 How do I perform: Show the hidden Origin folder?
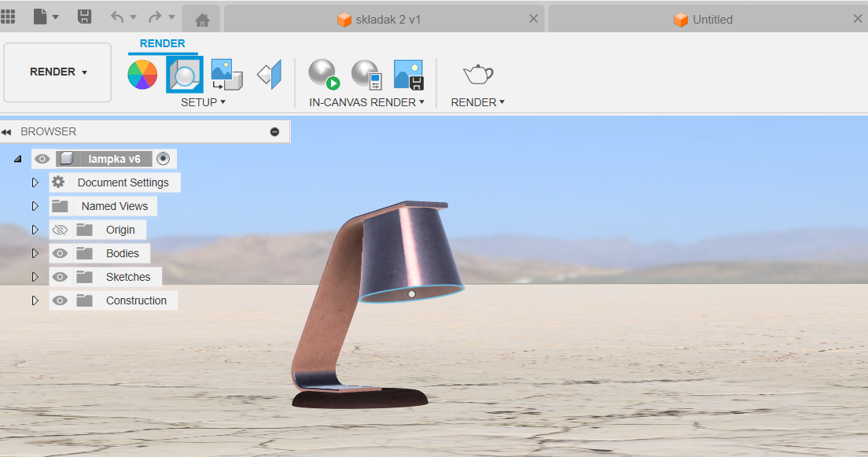tap(60, 230)
